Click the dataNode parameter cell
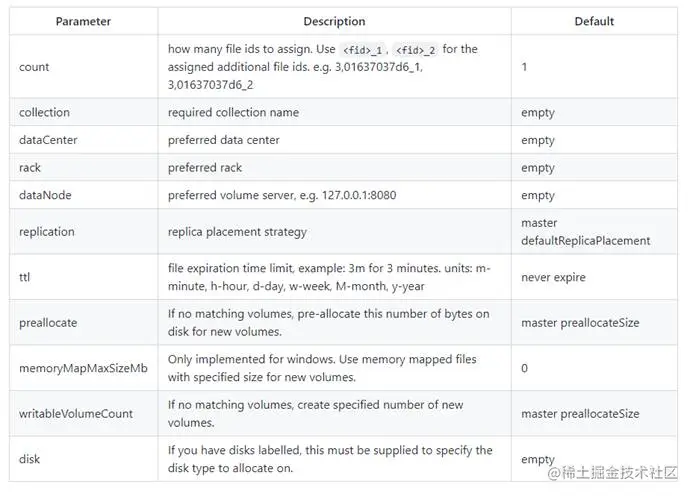 [x=45, y=195]
